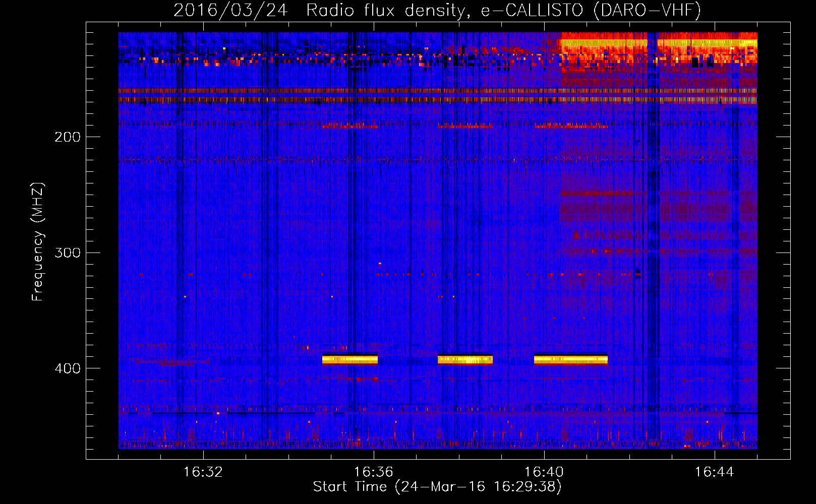Click the 'Start Time (24-Mar-16 16:29:38)' axis label
This screenshot has height=504, width=816.
click(437, 487)
